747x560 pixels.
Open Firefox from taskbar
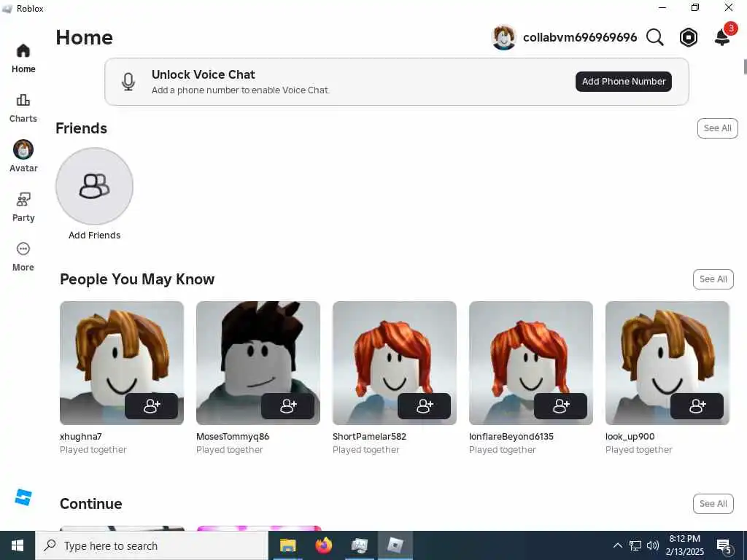click(x=323, y=545)
